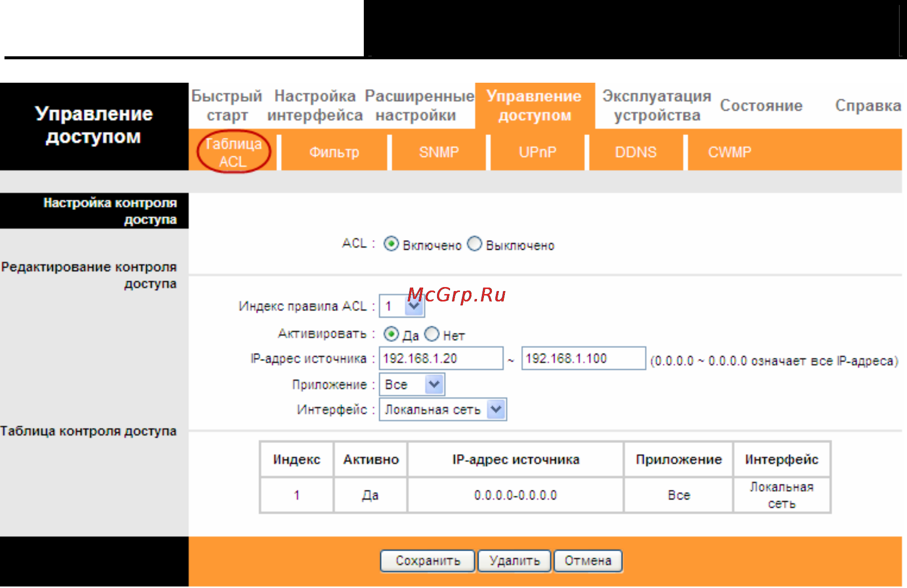907x588 pixels.
Task: Open the DDNS submenu
Action: [x=635, y=152]
